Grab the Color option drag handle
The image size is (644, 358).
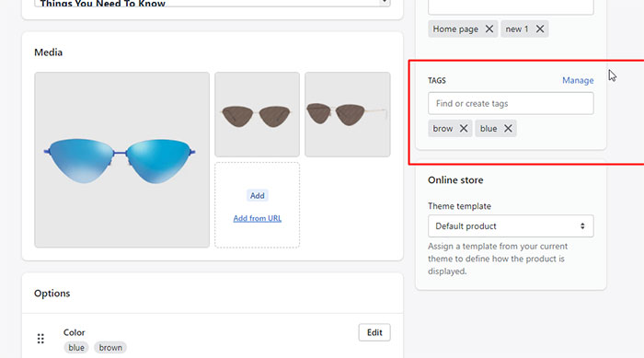[40, 339]
